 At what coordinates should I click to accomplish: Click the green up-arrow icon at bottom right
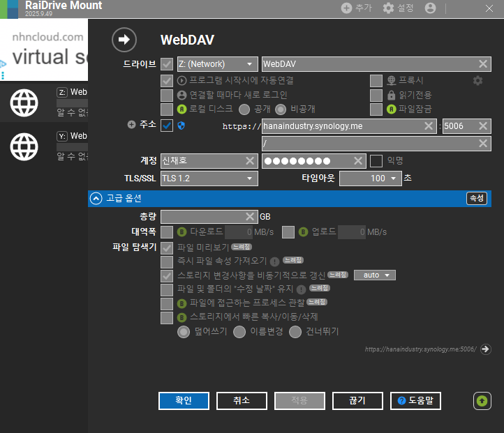coord(482,401)
